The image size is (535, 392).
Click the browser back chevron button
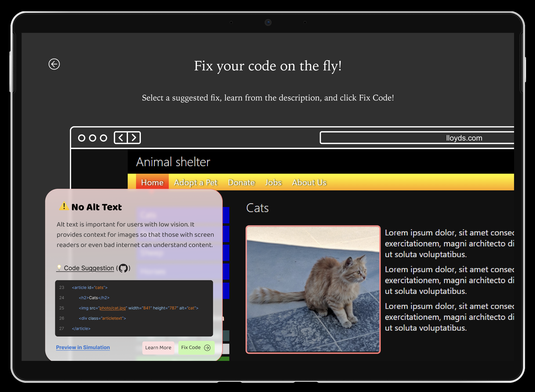pos(121,138)
